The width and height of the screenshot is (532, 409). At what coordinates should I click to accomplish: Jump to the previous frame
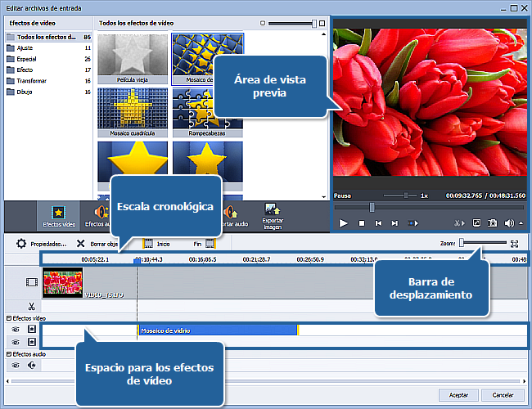(378, 222)
